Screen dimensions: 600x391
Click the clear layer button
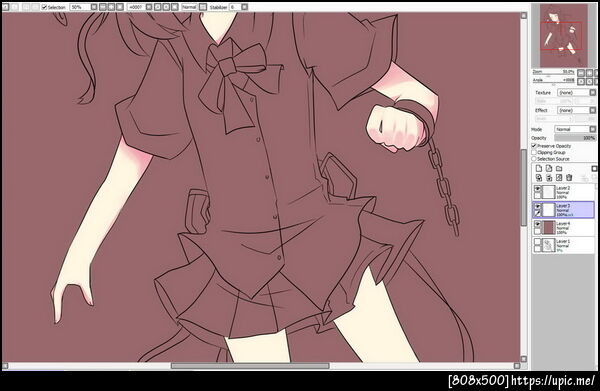[559, 178]
